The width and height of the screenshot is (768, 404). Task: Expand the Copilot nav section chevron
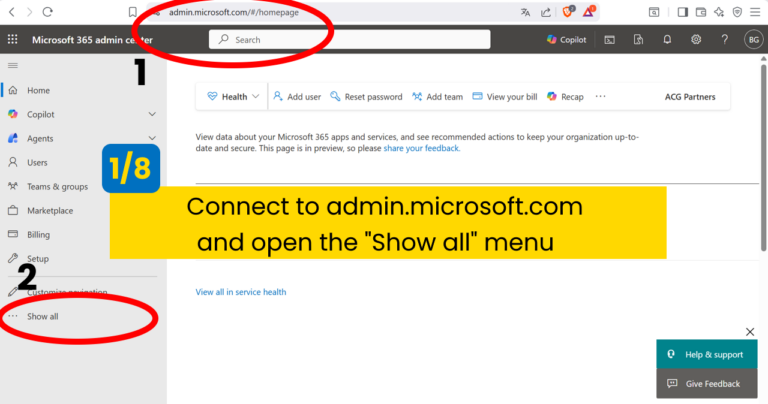[152, 115]
